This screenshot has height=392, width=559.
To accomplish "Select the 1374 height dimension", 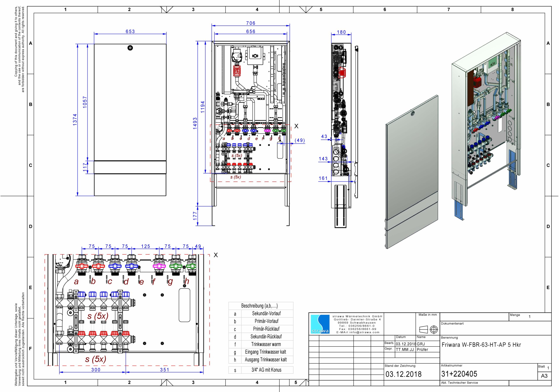I will coord(75,119).
